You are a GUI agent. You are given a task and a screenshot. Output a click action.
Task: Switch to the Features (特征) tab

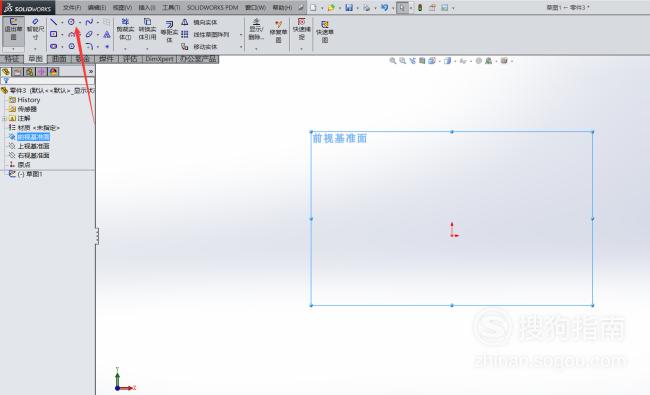click(x=12, y=59)
